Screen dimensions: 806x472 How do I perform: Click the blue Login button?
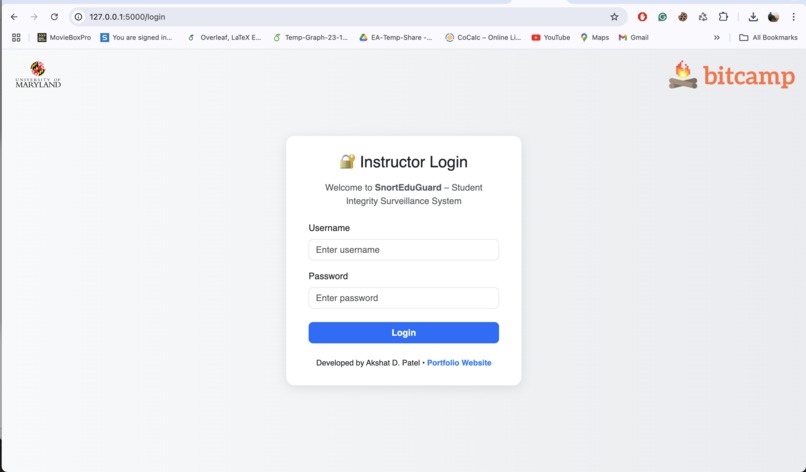(404, 333)
